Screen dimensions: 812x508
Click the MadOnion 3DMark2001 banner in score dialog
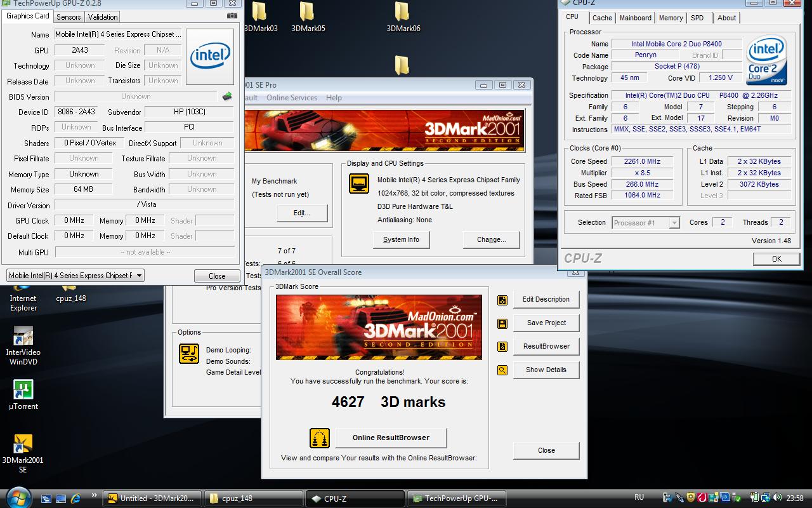click(x=379, y=327)
